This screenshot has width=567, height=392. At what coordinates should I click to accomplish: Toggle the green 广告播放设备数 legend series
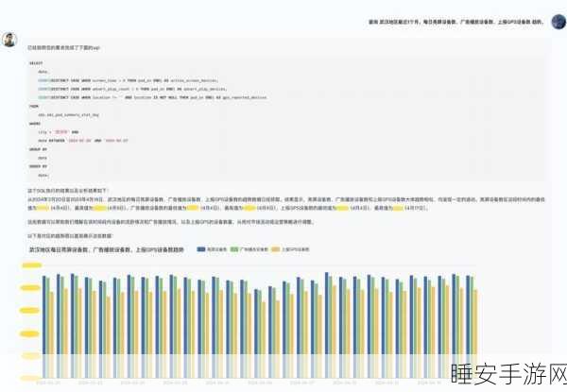coord(249,249)
